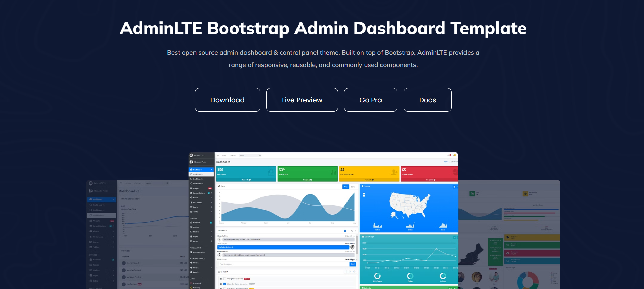Click the add-user icon on User Registrations card
Image resolution: width=644 pixels, height=289 pixels.
(x=394, y=172)
